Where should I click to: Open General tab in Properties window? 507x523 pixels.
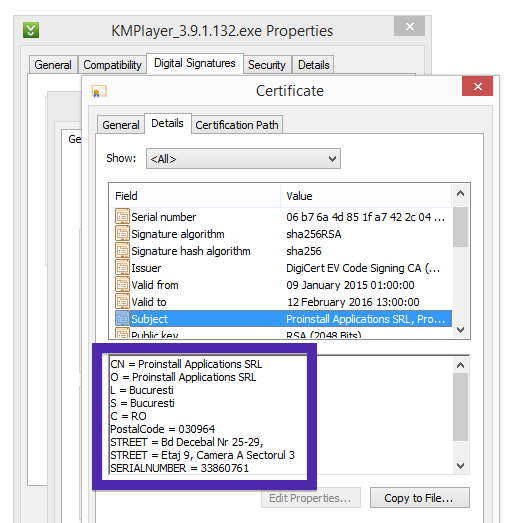click(53, 65)
